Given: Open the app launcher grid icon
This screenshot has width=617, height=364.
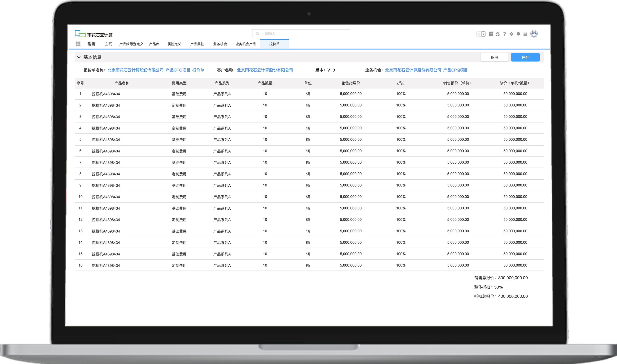Looking at the screenshot, I should click(78, 44).
